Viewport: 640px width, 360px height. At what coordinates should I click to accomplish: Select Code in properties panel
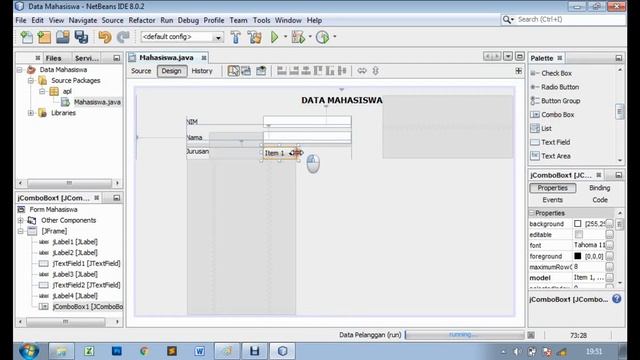pos(600,200)
